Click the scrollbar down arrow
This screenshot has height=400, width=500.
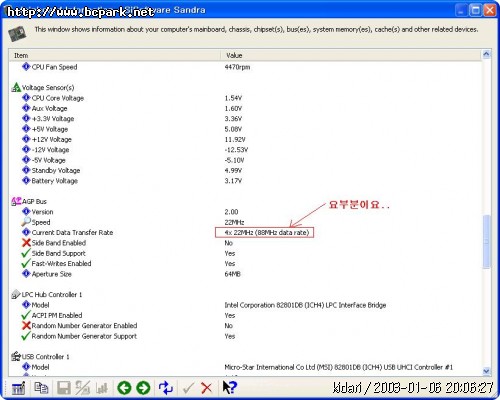[x=486, y=371]
